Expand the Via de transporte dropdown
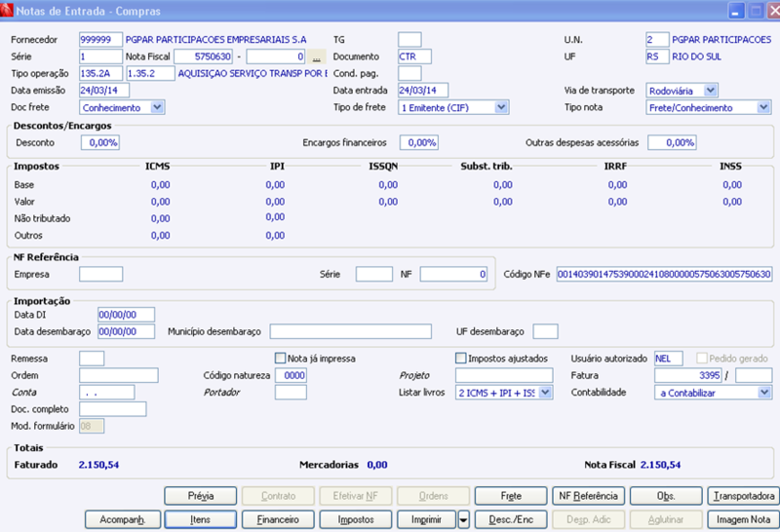Viewport: 780px width, 532px height. pyautogui.click(x=710, y=91)
